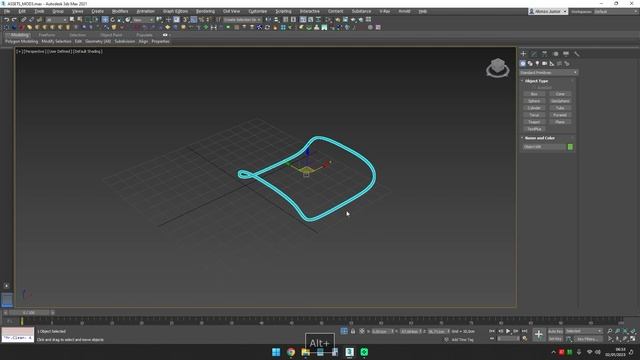Select the Space Warps category icon

coord(559,64)
